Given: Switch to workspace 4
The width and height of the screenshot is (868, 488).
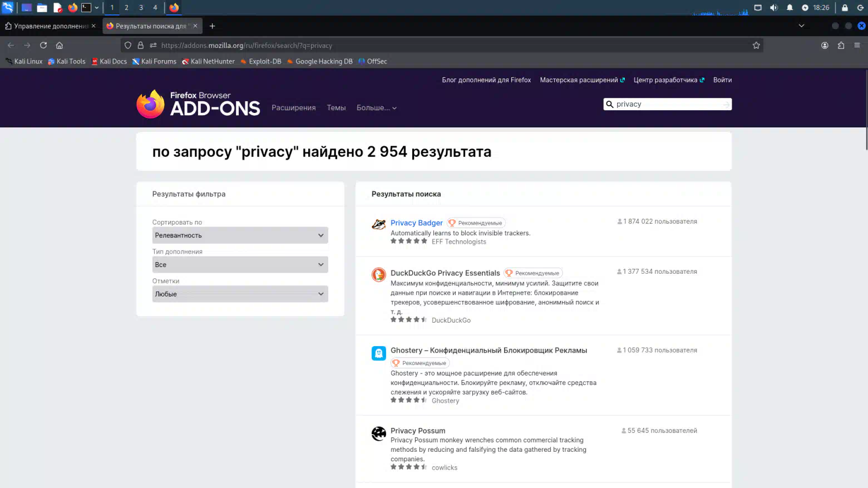Looking at the screenshot, I should pyautogui.click(x=155, y=8).
